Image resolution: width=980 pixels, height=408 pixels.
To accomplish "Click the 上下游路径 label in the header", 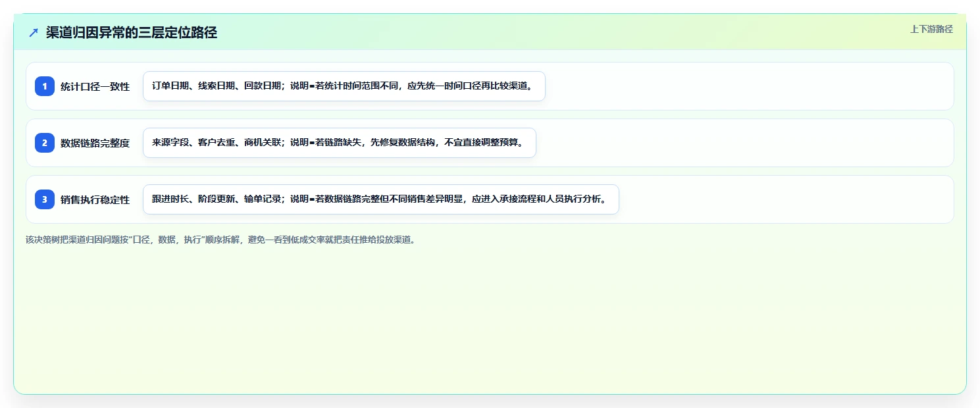I will (931, 29).
